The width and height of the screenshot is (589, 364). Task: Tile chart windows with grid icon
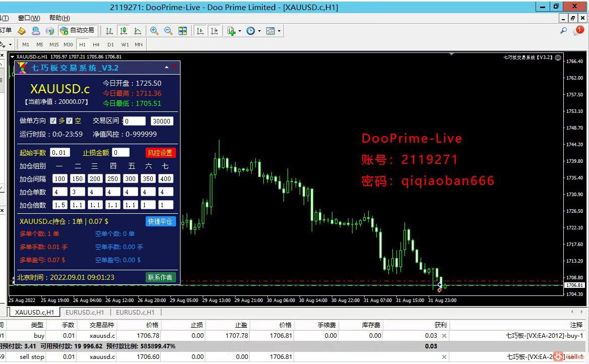[x=183, y=31]
